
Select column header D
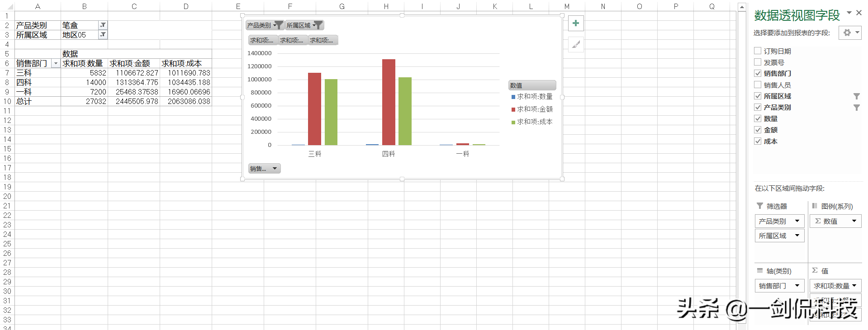[x=186, y=6]
